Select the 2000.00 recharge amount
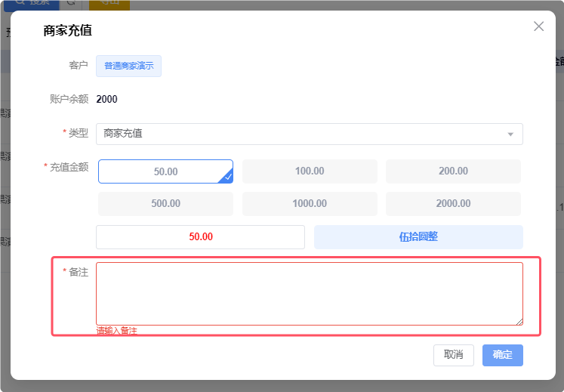The image size is (564, 392). 453,204
